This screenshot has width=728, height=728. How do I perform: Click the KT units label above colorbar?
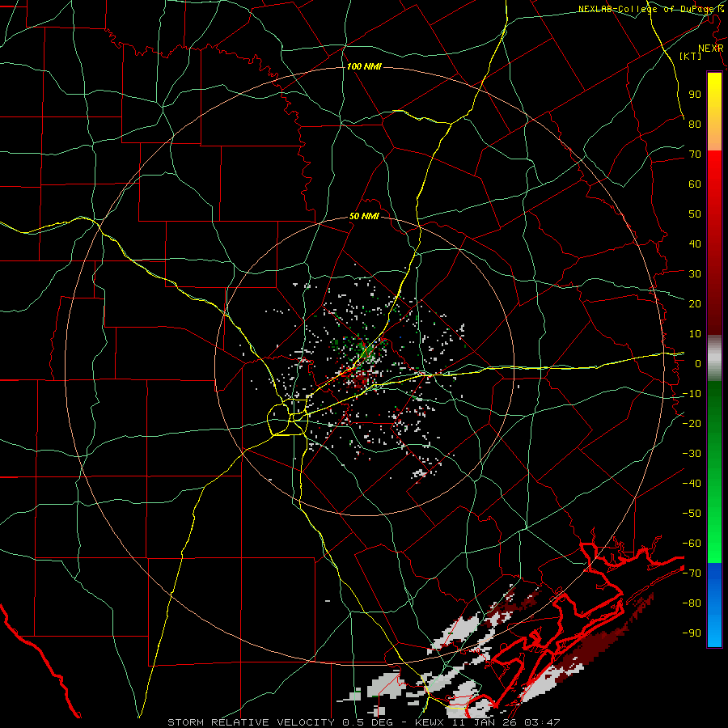click(x=691, y=56)
